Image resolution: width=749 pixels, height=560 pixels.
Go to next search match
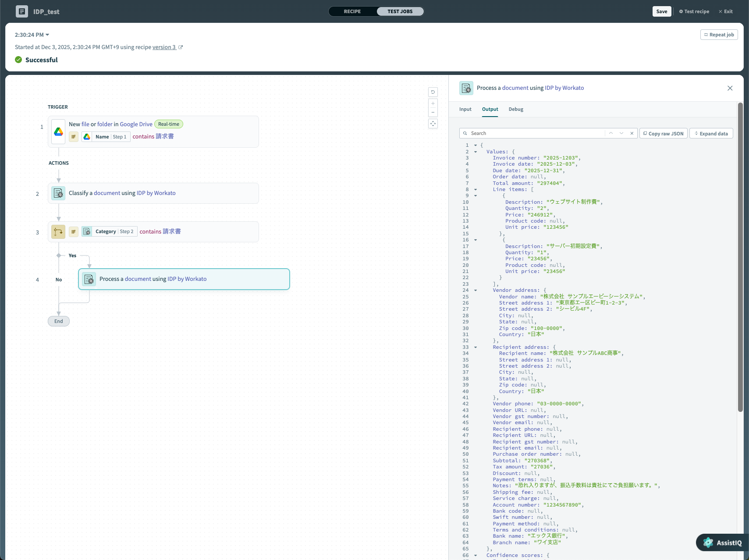[621, 133]
